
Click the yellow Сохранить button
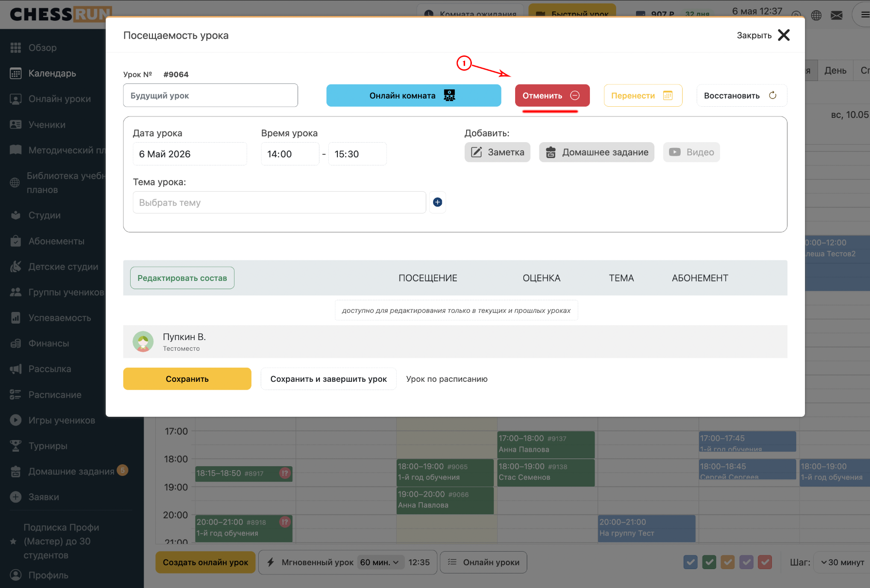point(187,379)
